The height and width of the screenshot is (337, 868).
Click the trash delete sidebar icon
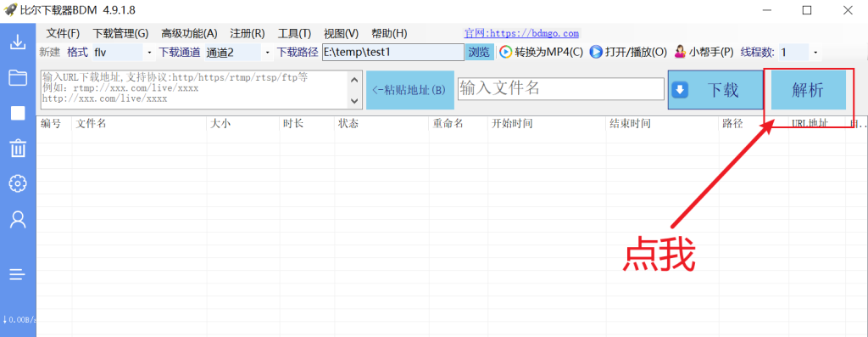(19, 148)
